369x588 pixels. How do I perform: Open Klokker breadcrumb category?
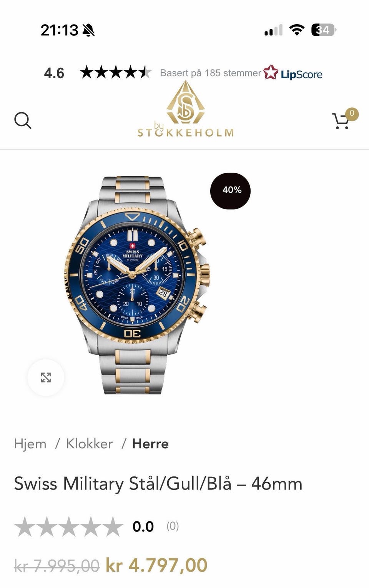tap(89, 444)
